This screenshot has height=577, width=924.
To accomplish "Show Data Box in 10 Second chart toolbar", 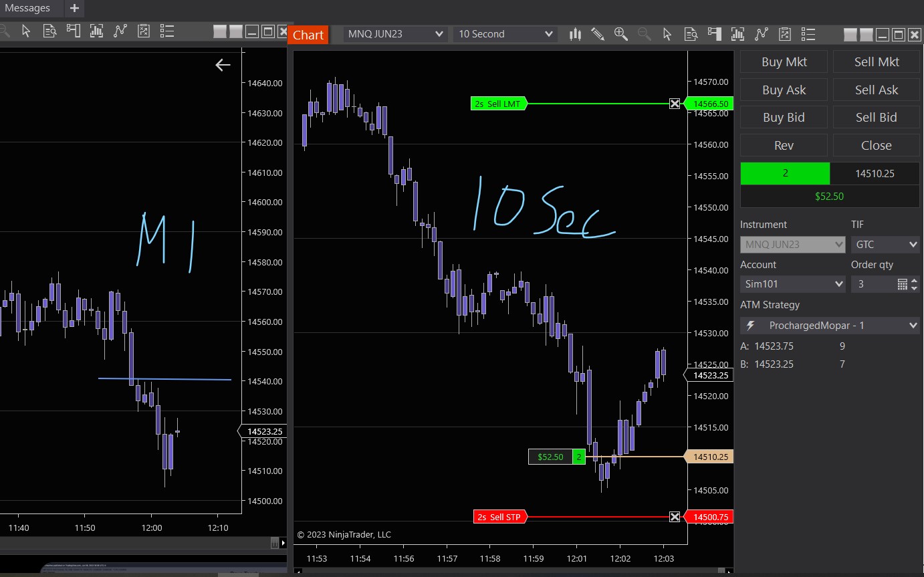I will tap(691, 34).
